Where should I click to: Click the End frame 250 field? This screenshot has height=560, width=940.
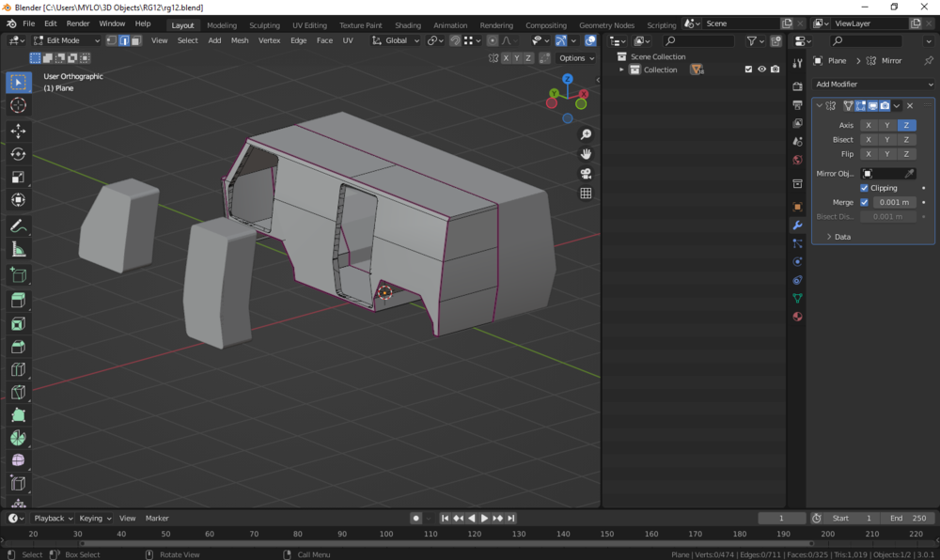tap(908, 518)
